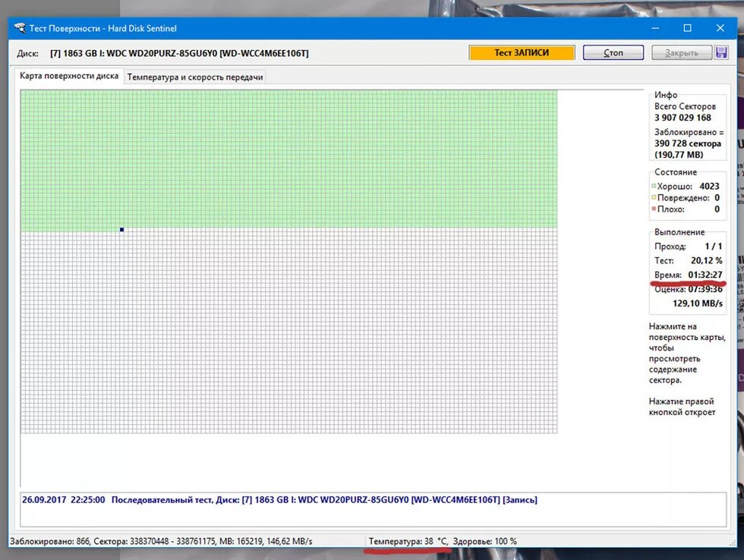Click the Тест progress 20,12 % value
Viewport: 744px width, 560px height.
tap(707, 260)
